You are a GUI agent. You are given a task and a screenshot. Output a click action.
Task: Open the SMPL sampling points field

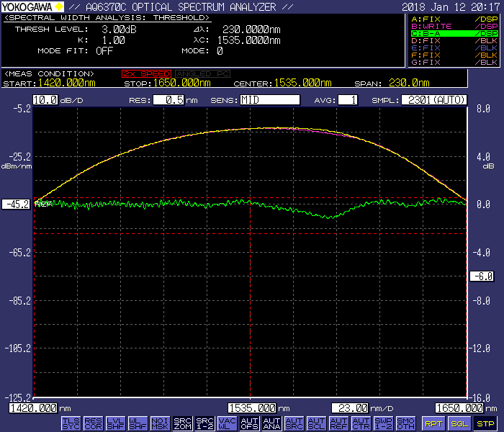(x=433, y=100)
